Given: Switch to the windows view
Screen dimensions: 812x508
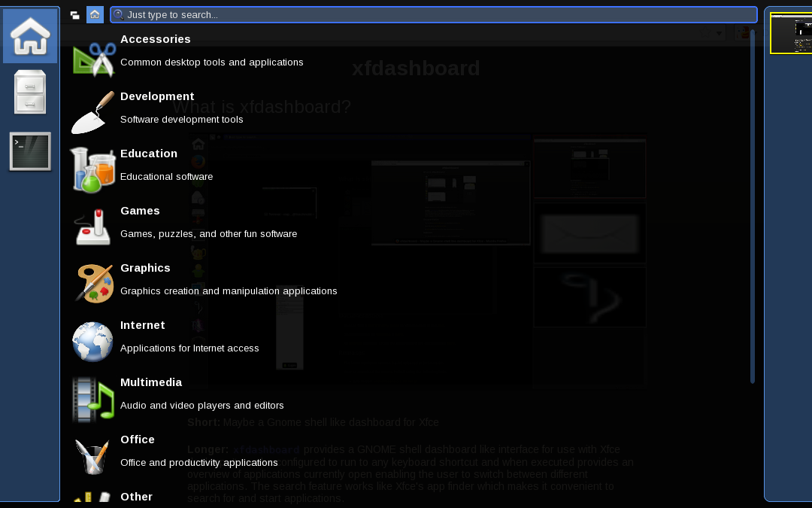Looking at the screenshot, I should point(74,15).
